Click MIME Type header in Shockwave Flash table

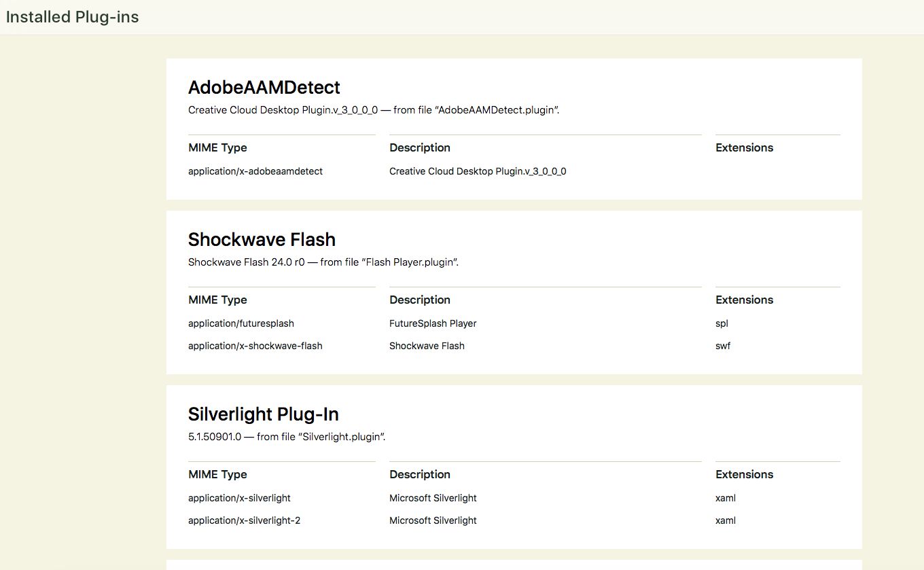217,300
